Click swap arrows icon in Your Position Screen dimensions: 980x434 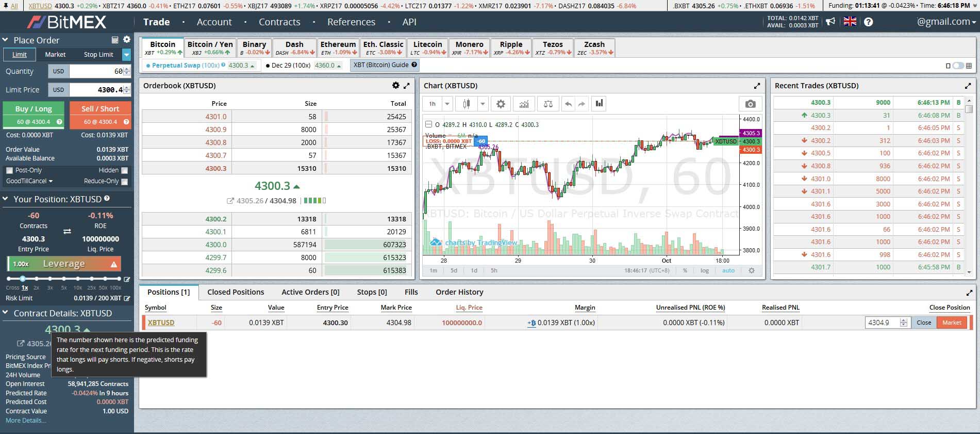pyautogui.click(x=67, y=232)
